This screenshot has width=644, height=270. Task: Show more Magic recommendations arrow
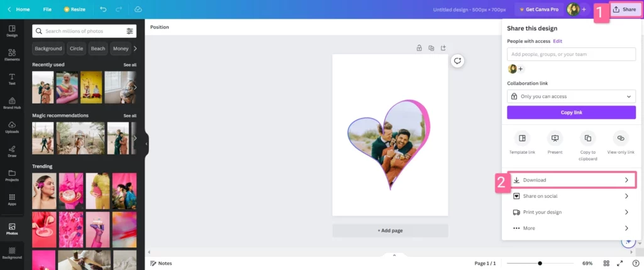tap(135, 138)
